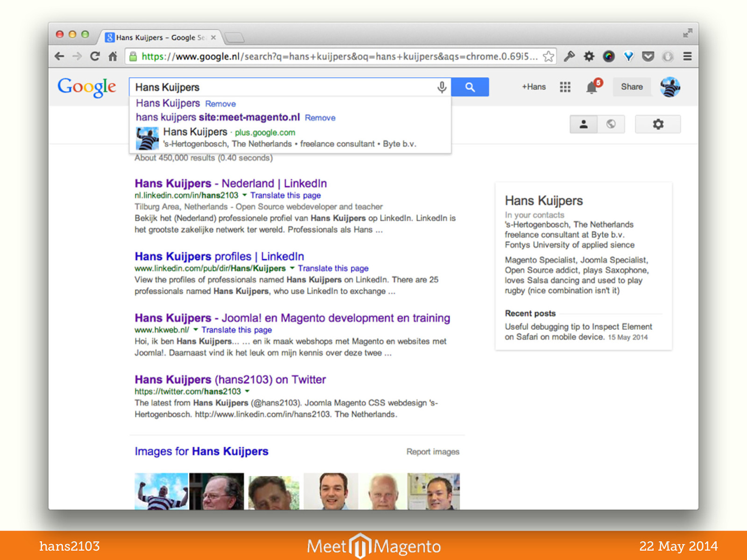Open Hans Kuijpers Nederland LinkedIn result
747x560 pixels.
(231, 183)
